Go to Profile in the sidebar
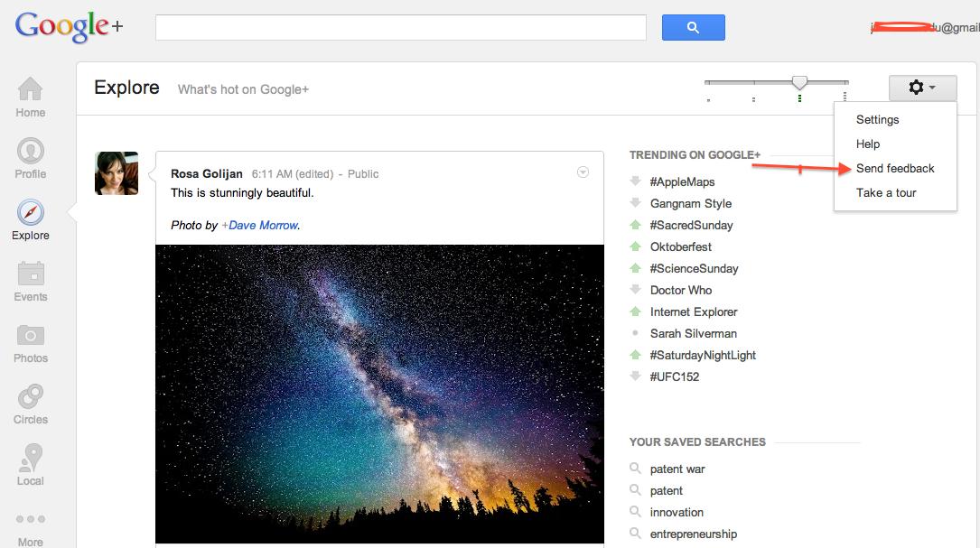 [30, 151]
